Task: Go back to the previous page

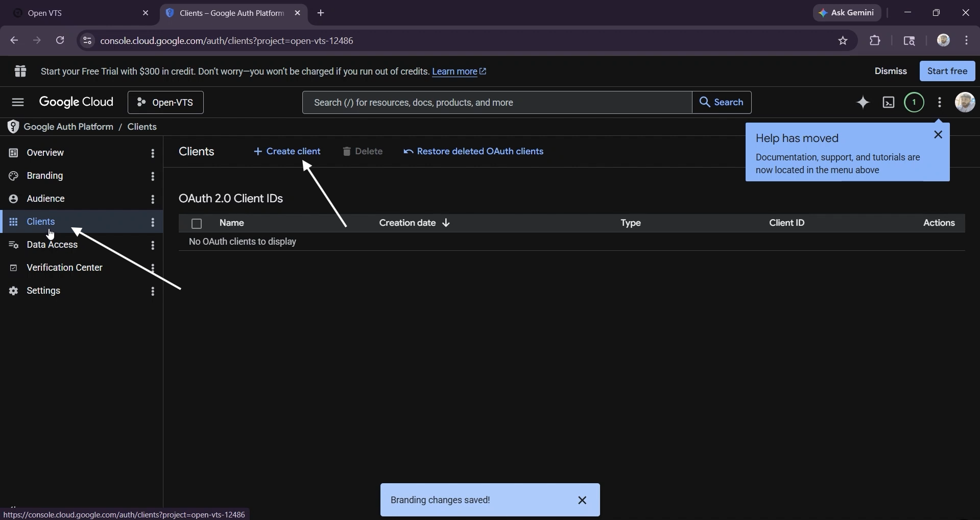Action: pyautogui.click(x=14, y=40)
